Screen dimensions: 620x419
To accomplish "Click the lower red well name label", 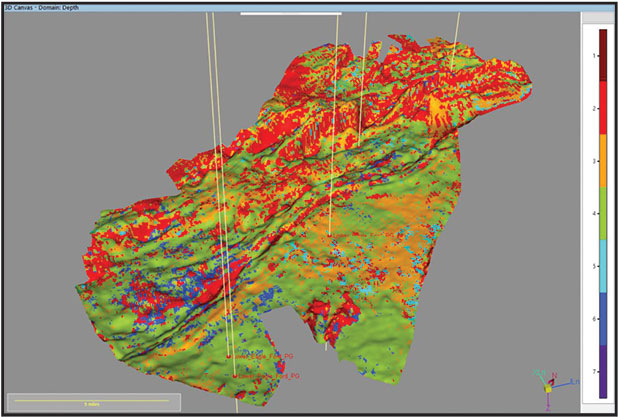I will click(268, 377).
